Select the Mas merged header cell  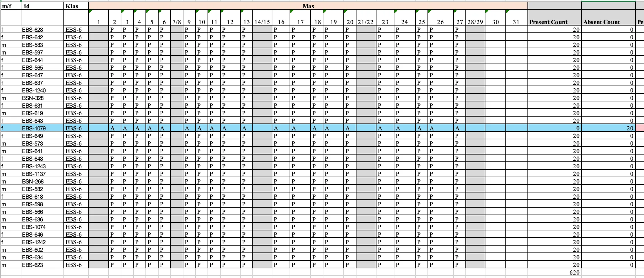(x=308, y=6)
